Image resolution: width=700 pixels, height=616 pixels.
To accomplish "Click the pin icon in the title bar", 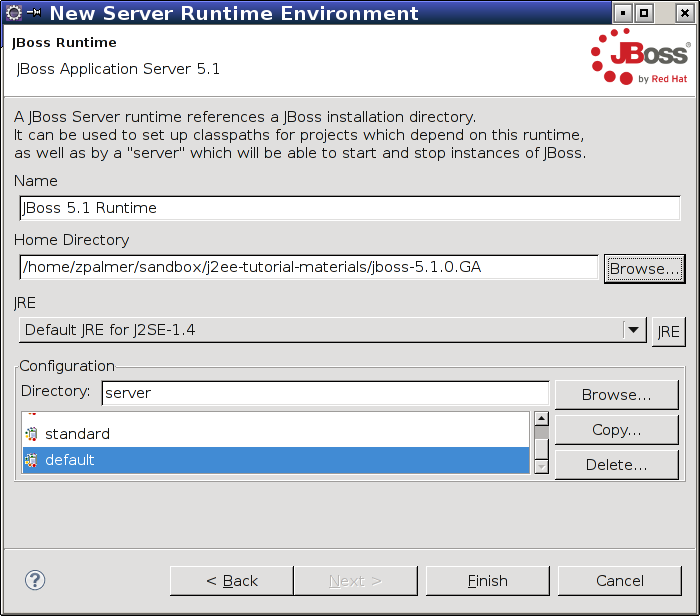I will [x=34, y=12].
